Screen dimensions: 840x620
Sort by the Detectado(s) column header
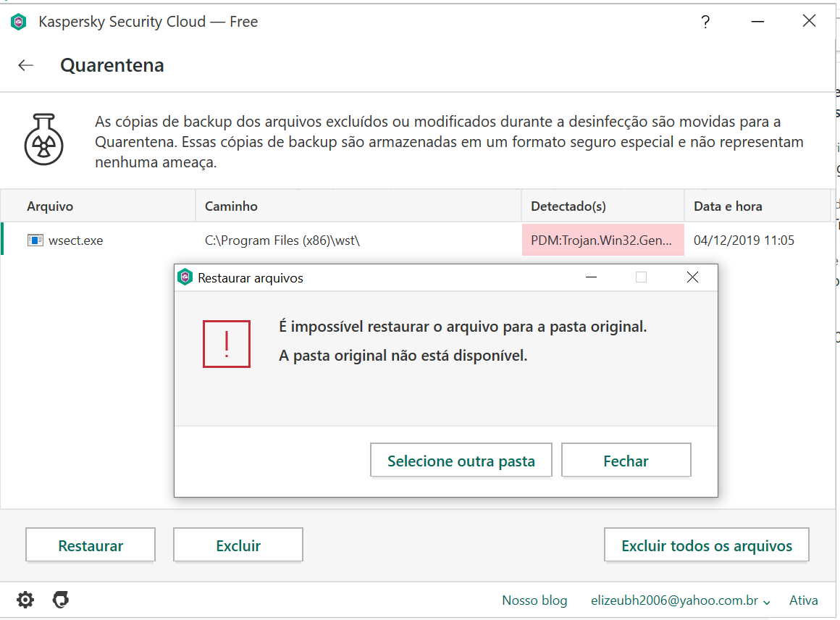(x=568, y=206)
